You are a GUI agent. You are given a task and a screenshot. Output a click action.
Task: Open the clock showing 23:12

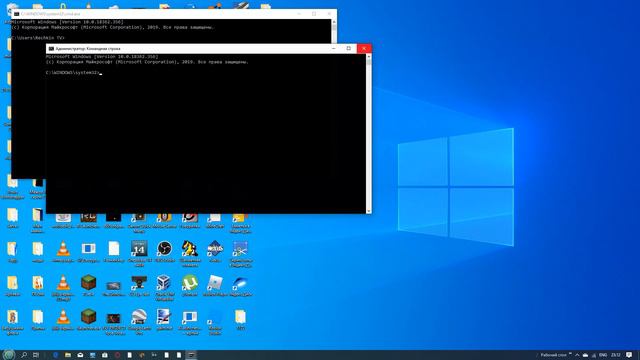click(x=616, y=355)
